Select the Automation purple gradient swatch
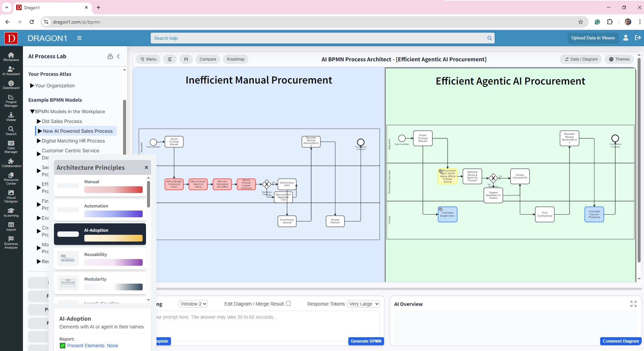644x351 pixels. coord(113,214)
